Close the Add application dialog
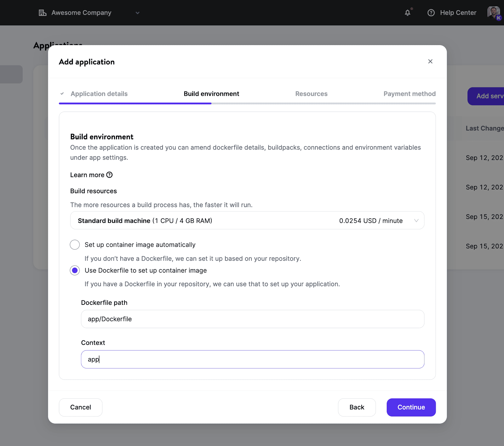This screenshot has width=504, height=446. click(430, 61)
